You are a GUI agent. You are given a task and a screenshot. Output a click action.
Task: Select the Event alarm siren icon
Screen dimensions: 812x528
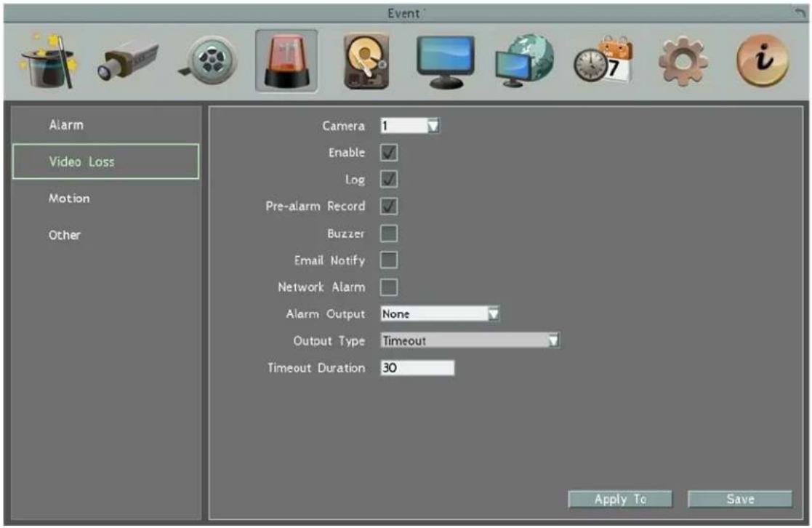pyautogui.click(x=286, y=60)
